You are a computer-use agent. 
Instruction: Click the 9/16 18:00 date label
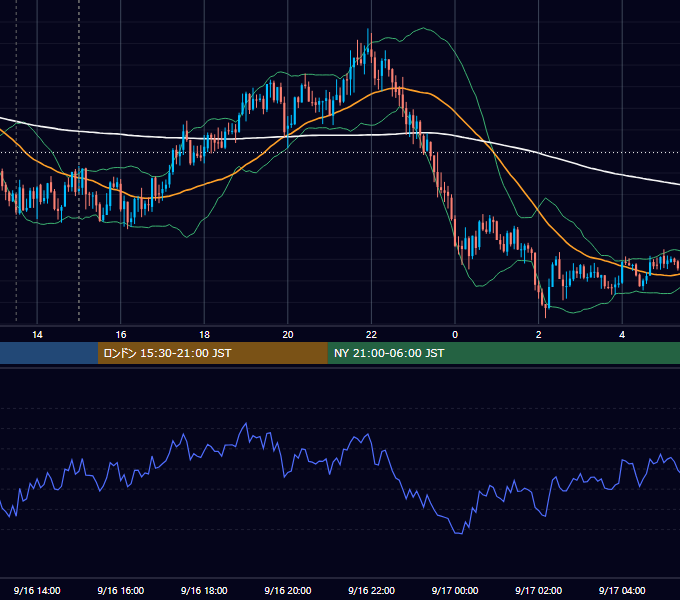[x=204, y=590]
